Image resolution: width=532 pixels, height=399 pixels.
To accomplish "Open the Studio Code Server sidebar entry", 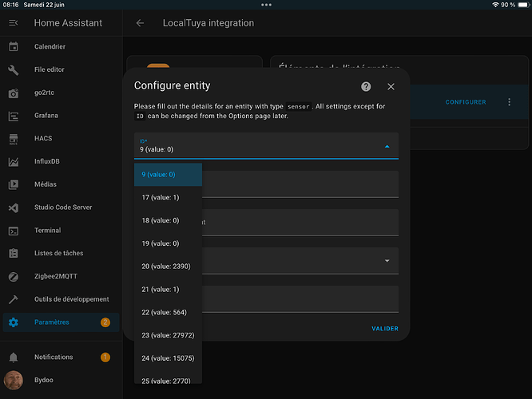I will tap(61, 207).
